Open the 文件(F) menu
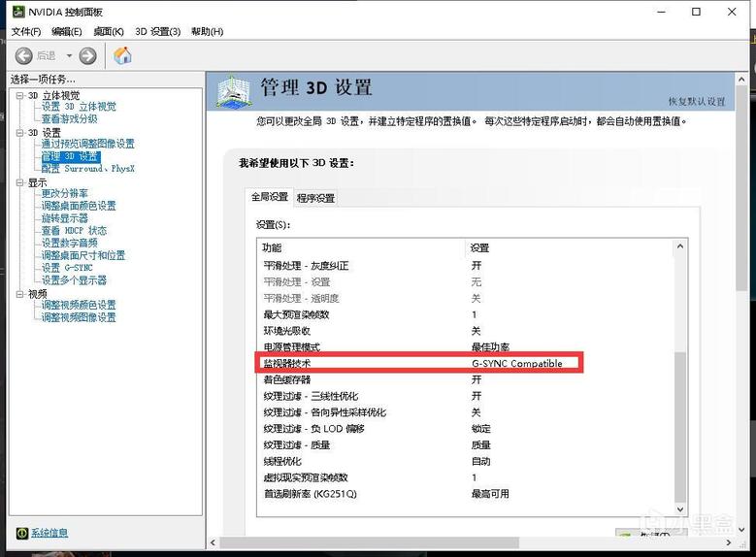 [x=26, y=32]
